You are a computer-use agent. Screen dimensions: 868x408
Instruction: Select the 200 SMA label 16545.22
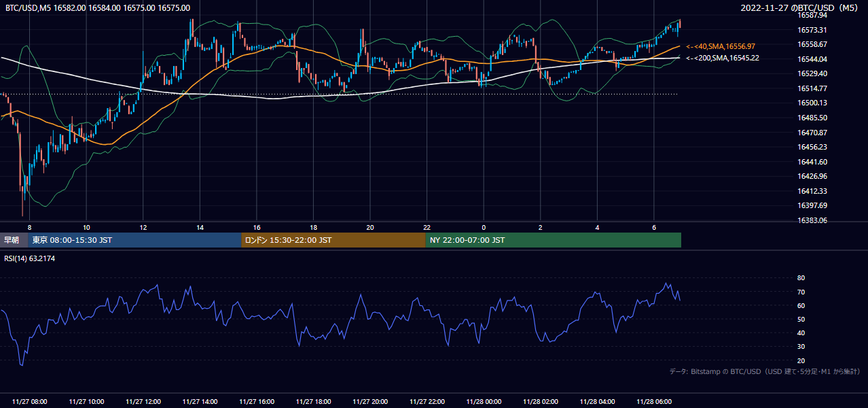point(723,58)
